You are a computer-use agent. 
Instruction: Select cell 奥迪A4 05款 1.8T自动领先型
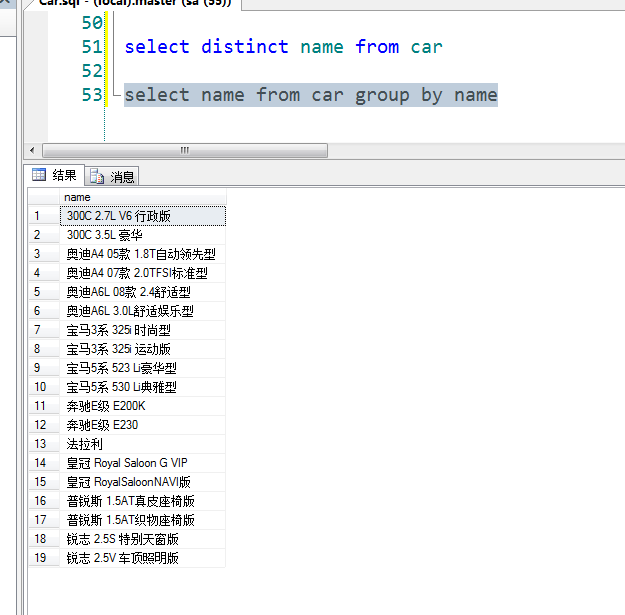[143, 254]
